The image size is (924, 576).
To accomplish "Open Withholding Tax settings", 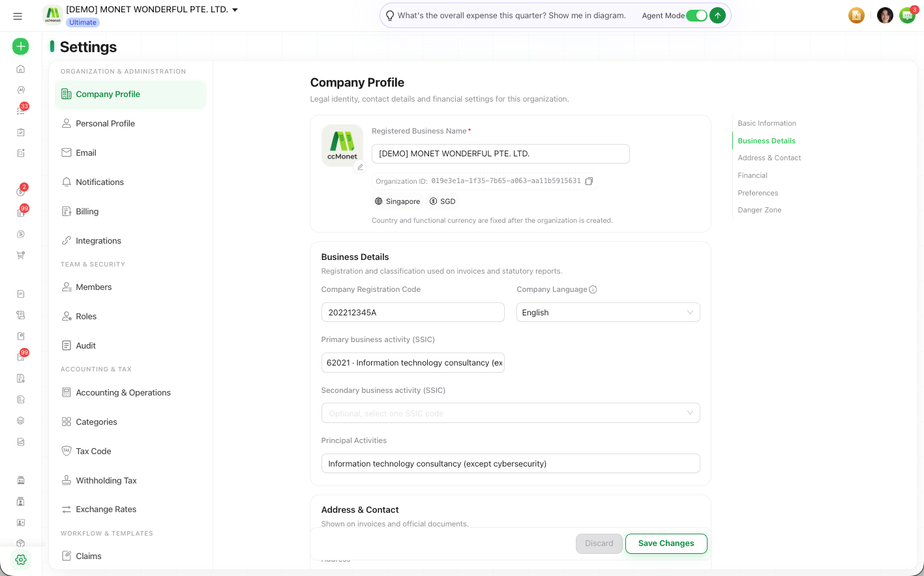I will click(130, 480).
